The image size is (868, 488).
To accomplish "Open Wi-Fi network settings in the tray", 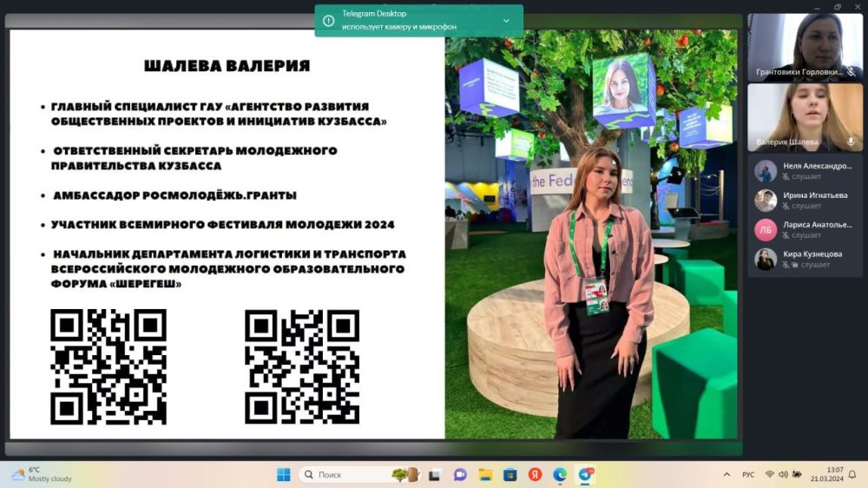I will (x=769, y=475).
